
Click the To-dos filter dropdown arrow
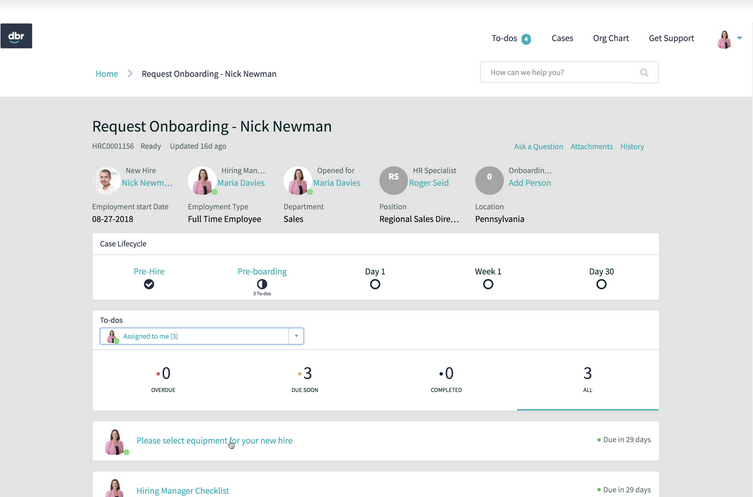click(296, 336)
